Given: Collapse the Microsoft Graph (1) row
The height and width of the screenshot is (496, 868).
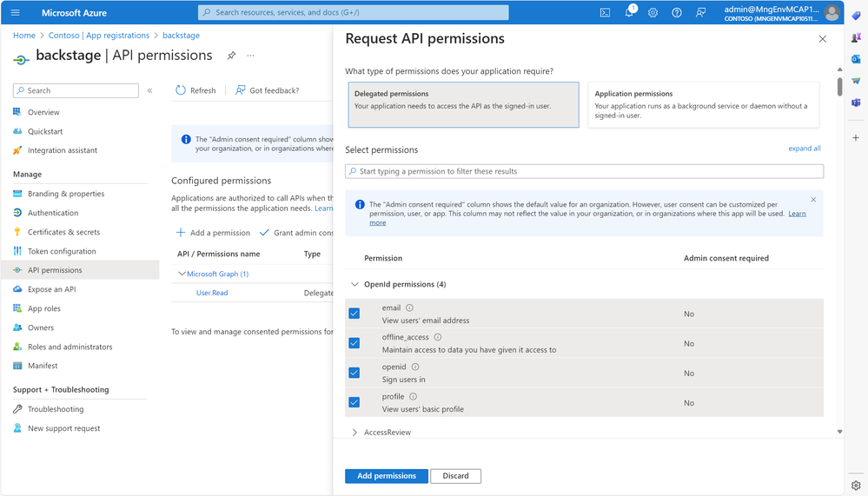Looking at the screenshot, I should coord(182,274).
